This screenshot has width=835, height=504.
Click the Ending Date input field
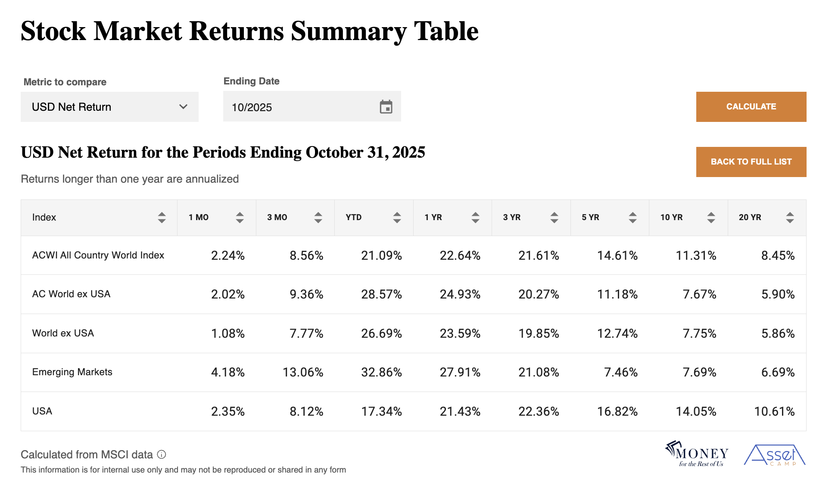coord(302,107)
